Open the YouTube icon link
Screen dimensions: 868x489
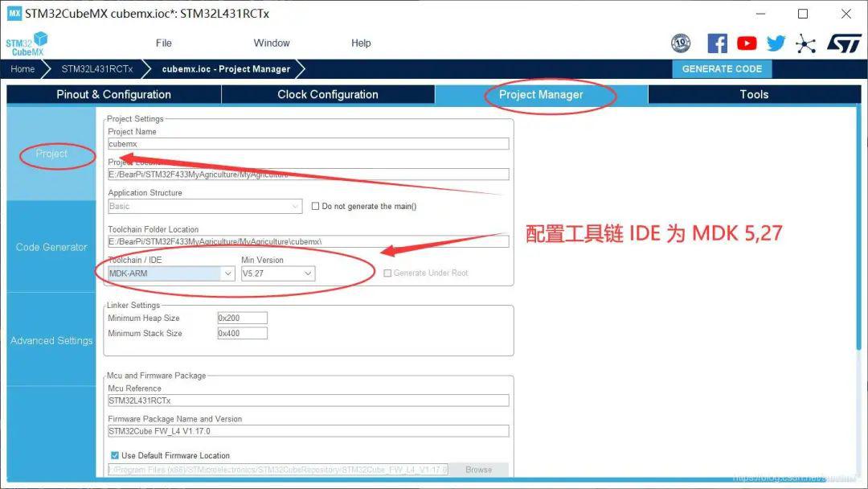747,43
